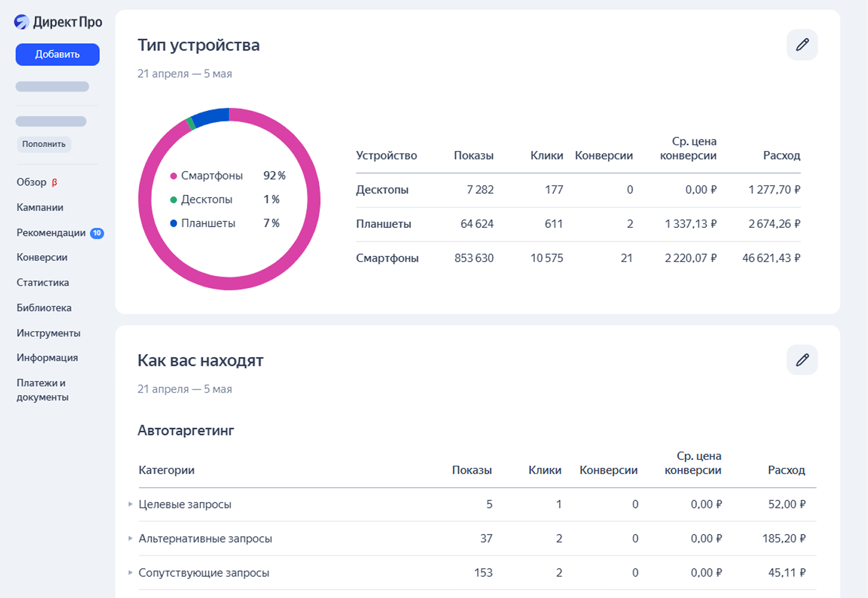Open the Библиотека sidebar section
The width and height of the screenshot is (868, 598).
click(44, 308)
